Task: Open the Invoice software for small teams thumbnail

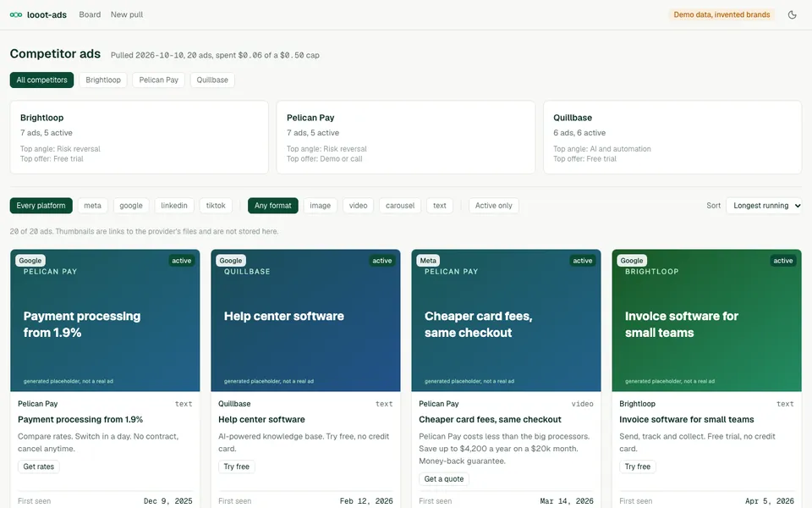Action: coord(707,320)
